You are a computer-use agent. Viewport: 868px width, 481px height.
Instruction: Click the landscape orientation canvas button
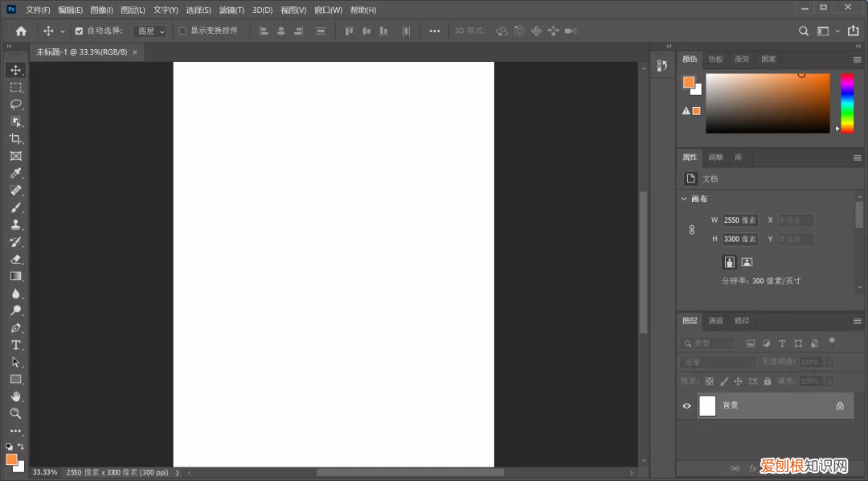[x=747, y=262]
